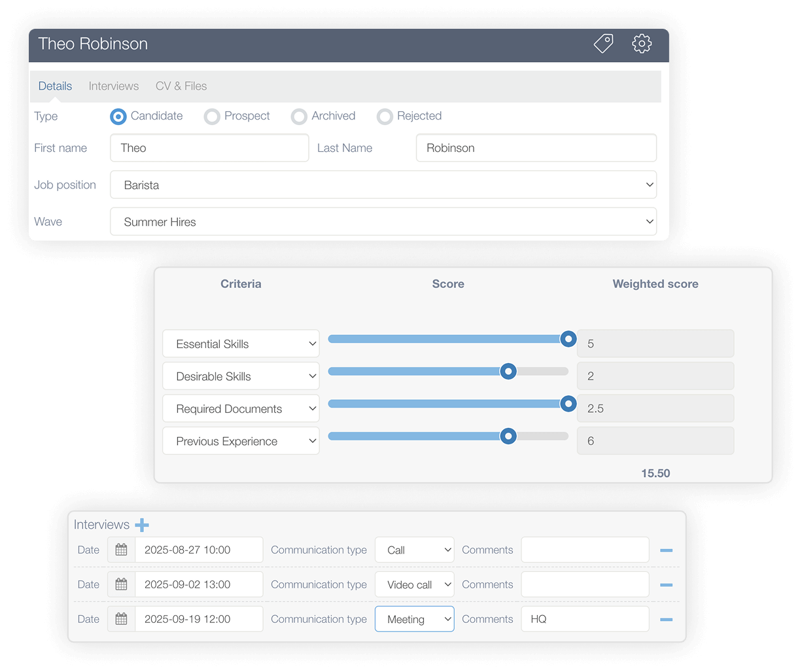Remove the Meeting interview row
This screenshot has height=672, width=802.
pyautogui.click(x=667, y=620)
